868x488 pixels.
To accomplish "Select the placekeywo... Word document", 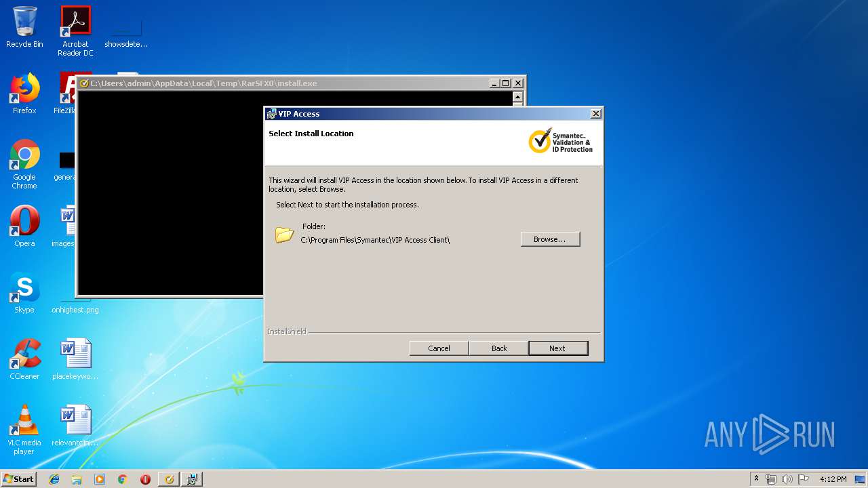I will point(75,359).
